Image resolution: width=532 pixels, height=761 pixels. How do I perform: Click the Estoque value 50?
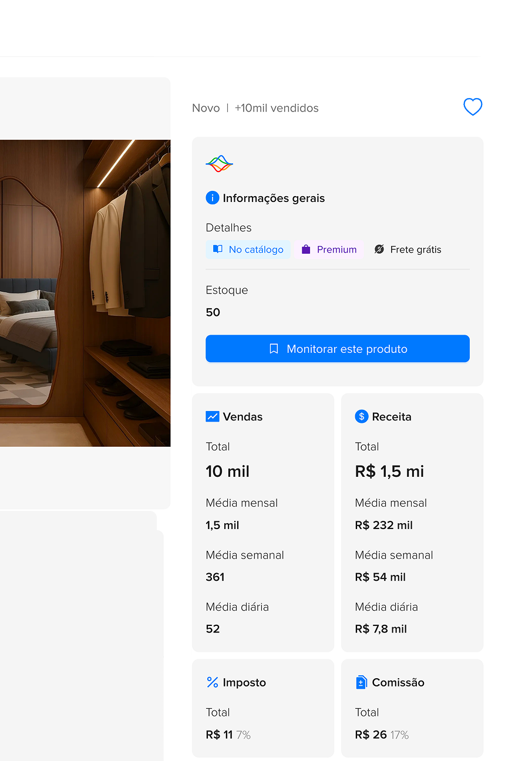click(x=213, y=312)
